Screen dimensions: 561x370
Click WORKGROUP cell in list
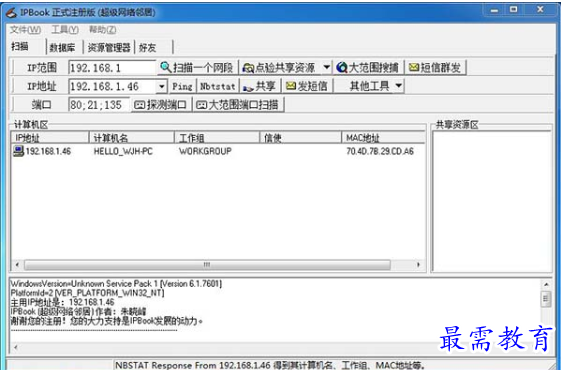click(205, 151)
